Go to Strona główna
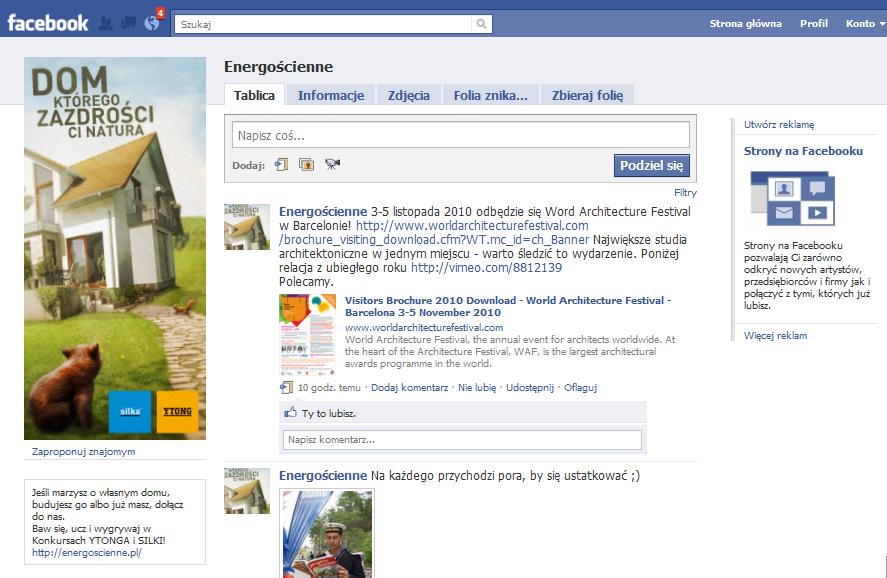Image resolution: width=887 pixels, height=578 pixels. (x=746, y=23)
